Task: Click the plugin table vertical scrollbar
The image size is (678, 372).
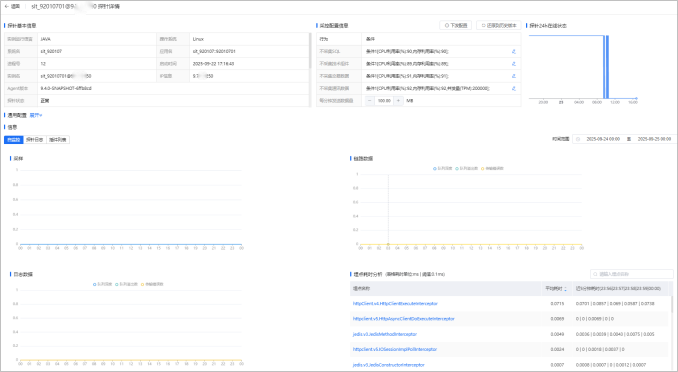Action: coord(672,304)
